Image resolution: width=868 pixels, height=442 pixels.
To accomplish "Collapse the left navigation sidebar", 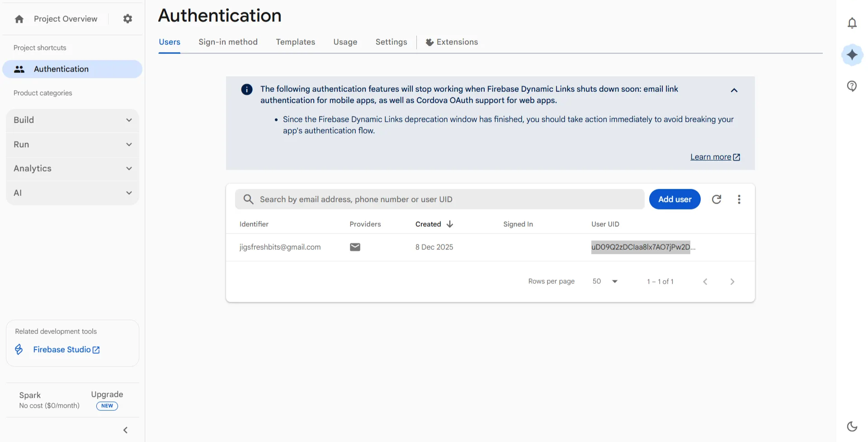I will 126,430.
